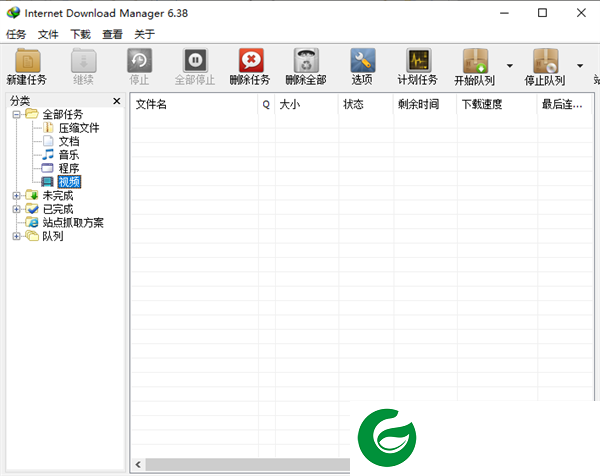
Task: Open dropdown arrow next to 开始队列
Action: (x=510, y=66)
